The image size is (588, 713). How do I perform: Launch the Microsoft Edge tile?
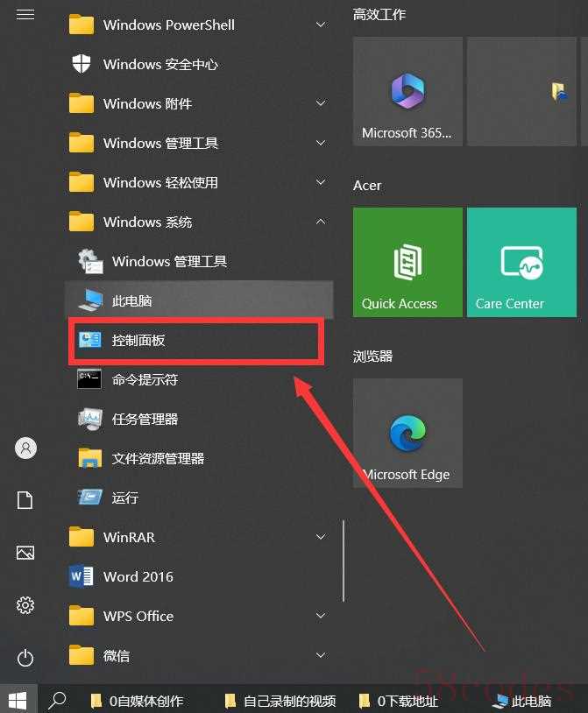[407, 434]
